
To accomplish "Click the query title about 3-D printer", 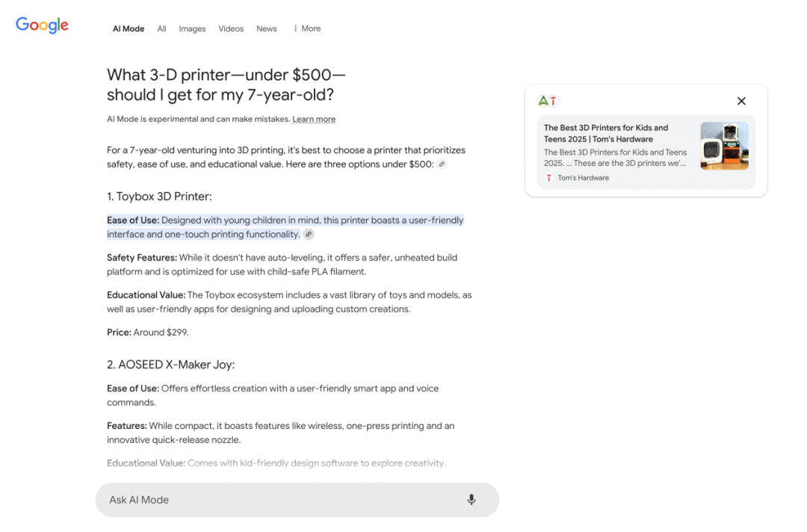I will point(226,85).
